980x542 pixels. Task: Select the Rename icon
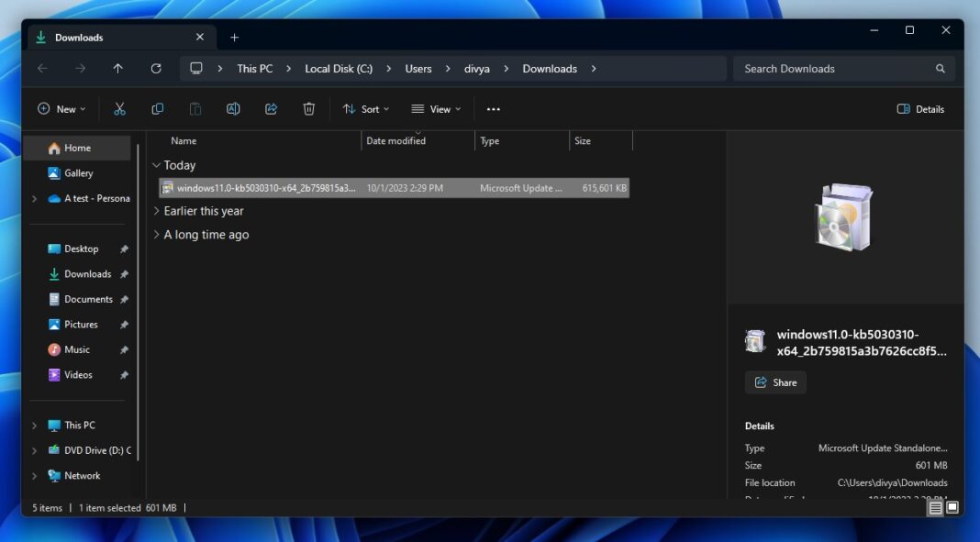click(x=232, y=108)
